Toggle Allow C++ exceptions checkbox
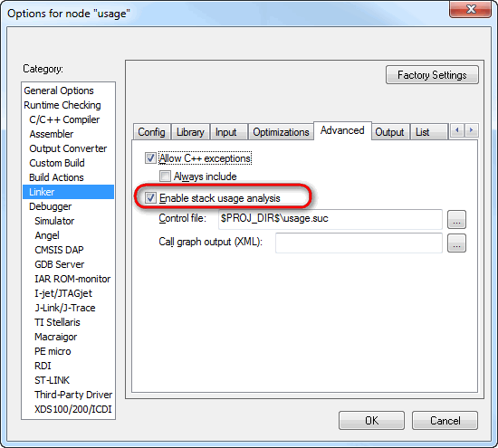The image size is (498, 448). (150, 158)
